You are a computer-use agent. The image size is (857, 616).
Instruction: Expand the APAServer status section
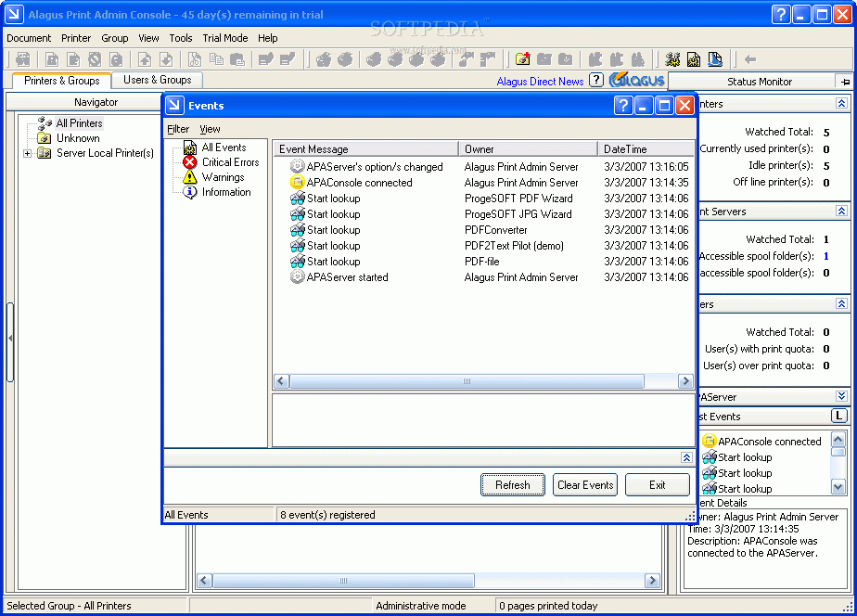842,396
